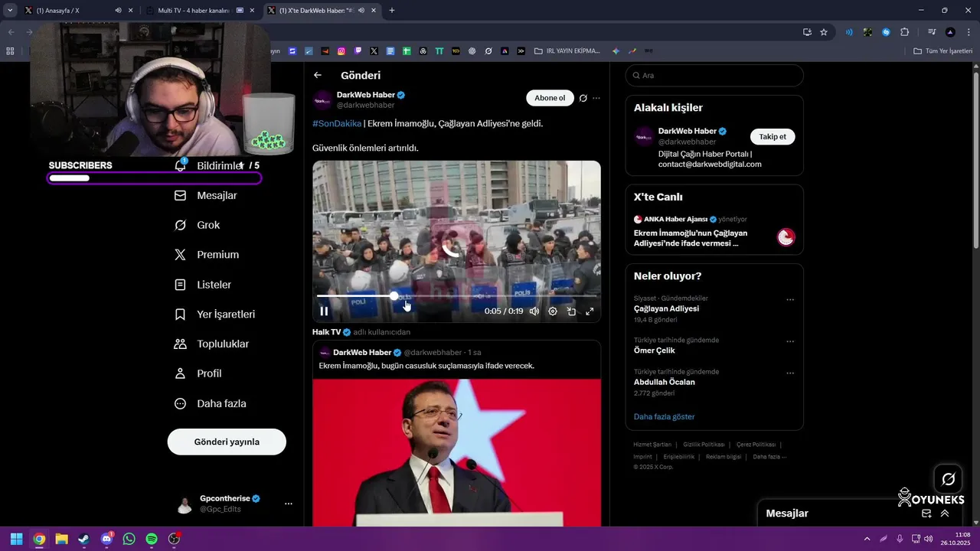Open Topluluklar in the sidebar

[212, 344]
